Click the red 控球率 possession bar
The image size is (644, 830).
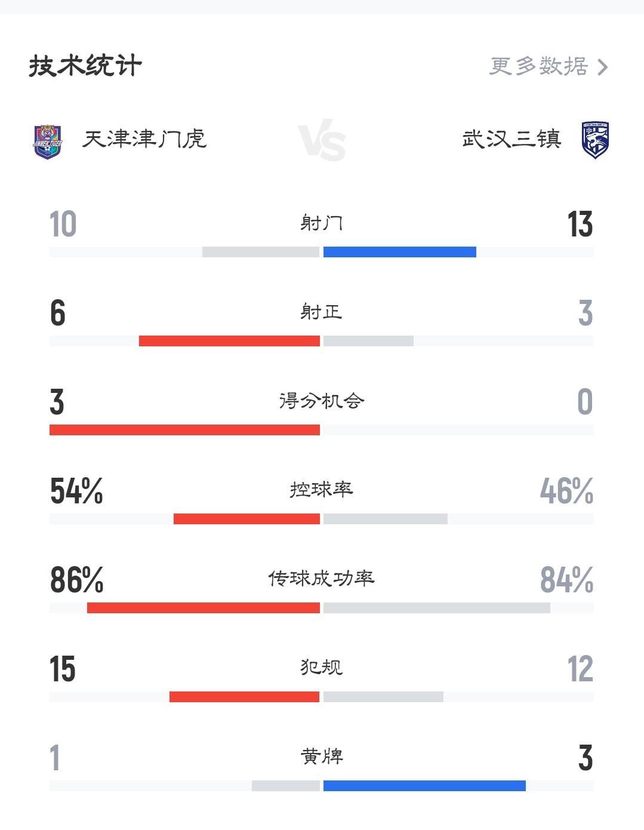[246, 519]
